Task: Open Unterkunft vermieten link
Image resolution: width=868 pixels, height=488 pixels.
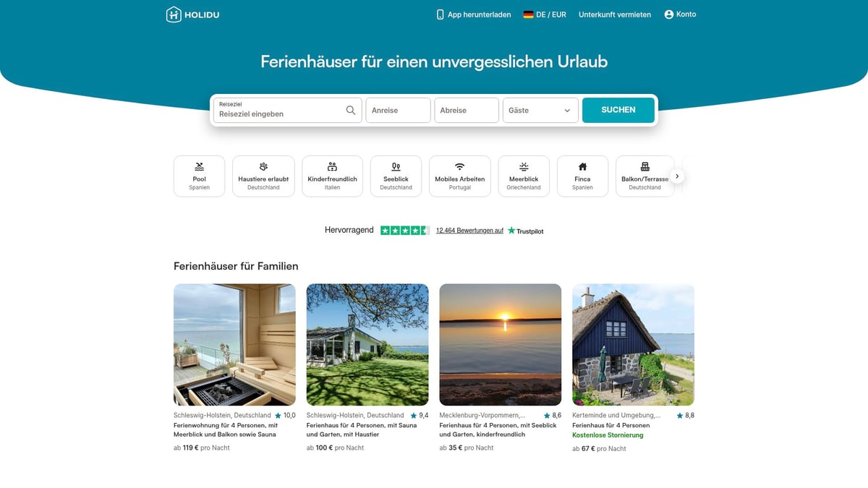Action: point(615,14)
